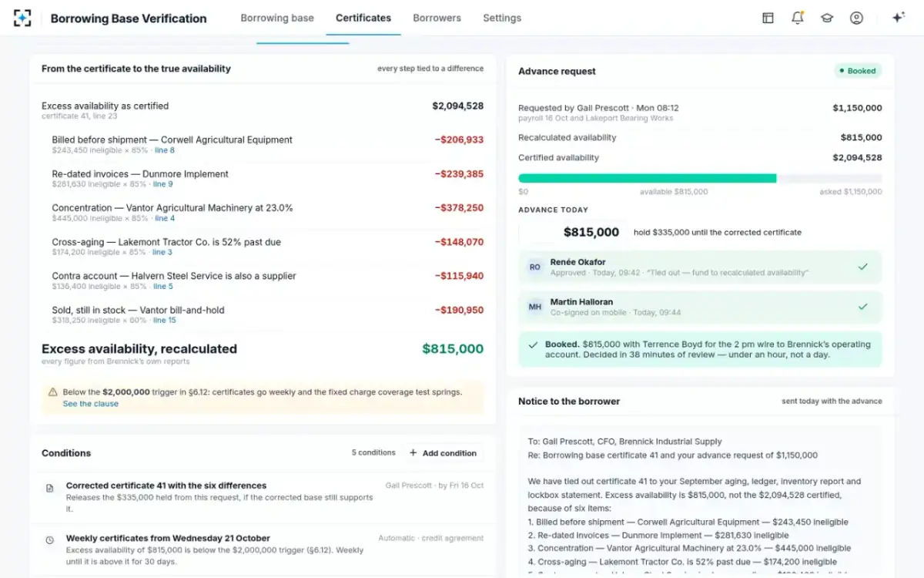Select Contra account — Halvern Steel Service row
Screen dimensions: 924x578
(263, 281)
